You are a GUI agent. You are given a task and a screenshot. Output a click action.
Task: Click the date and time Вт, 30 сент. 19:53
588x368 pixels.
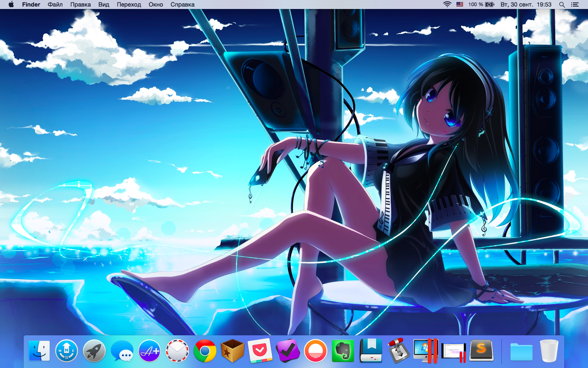(526, 4)
